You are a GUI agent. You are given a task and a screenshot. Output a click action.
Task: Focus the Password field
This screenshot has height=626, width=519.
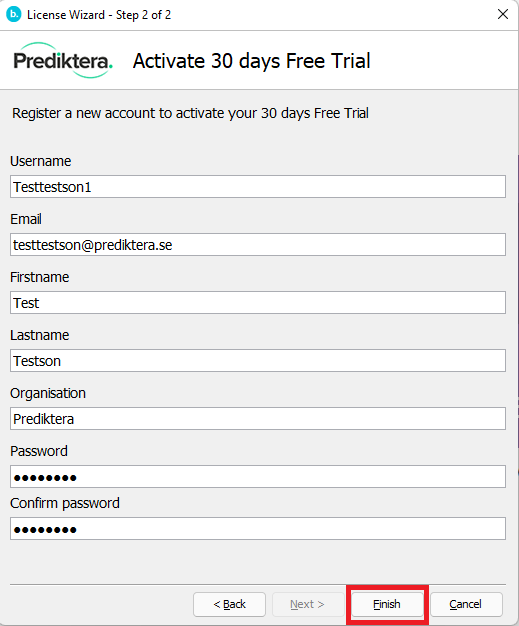(x=258, y=476)
